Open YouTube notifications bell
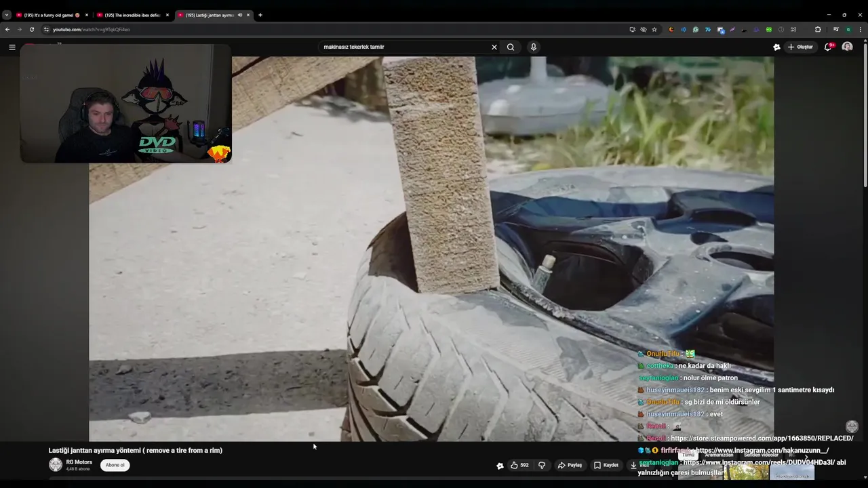This screenshot has width=868, height=488. point(828,47)
